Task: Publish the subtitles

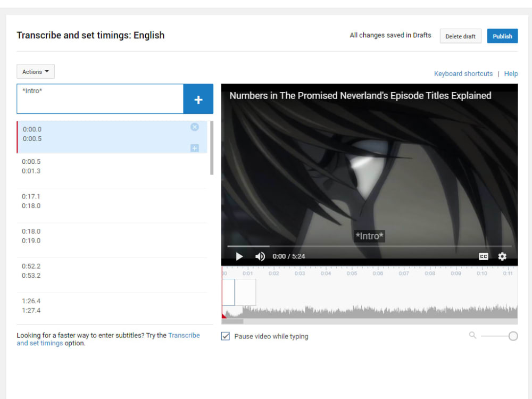Action: [x=502, y=36]
